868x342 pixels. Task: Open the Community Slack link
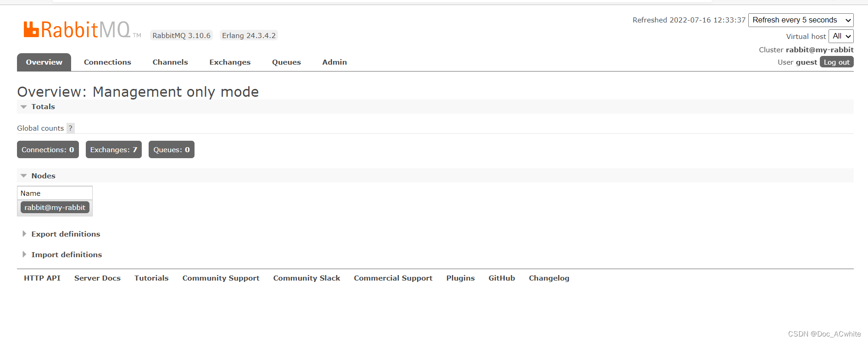(306, 278)
